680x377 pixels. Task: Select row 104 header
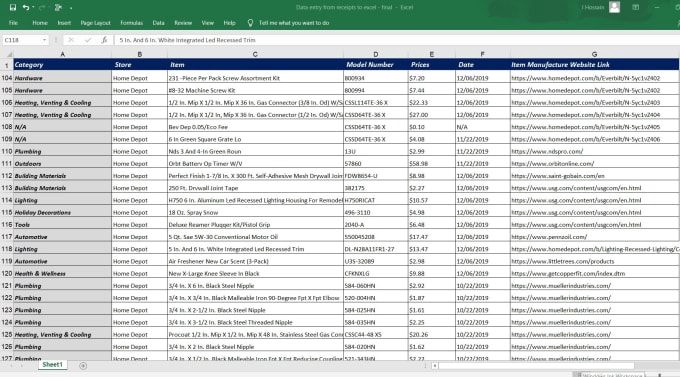[x=7, y=78]
